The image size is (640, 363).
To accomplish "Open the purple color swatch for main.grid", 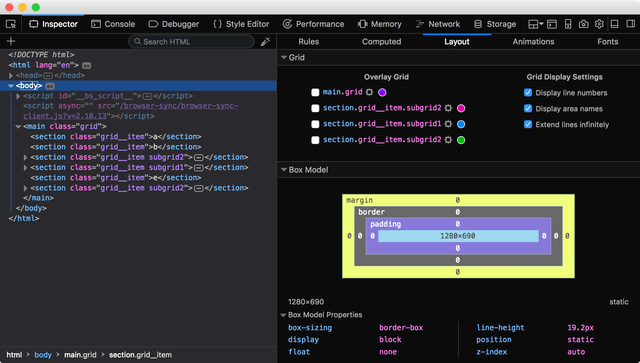I will (x=382, y=92).
